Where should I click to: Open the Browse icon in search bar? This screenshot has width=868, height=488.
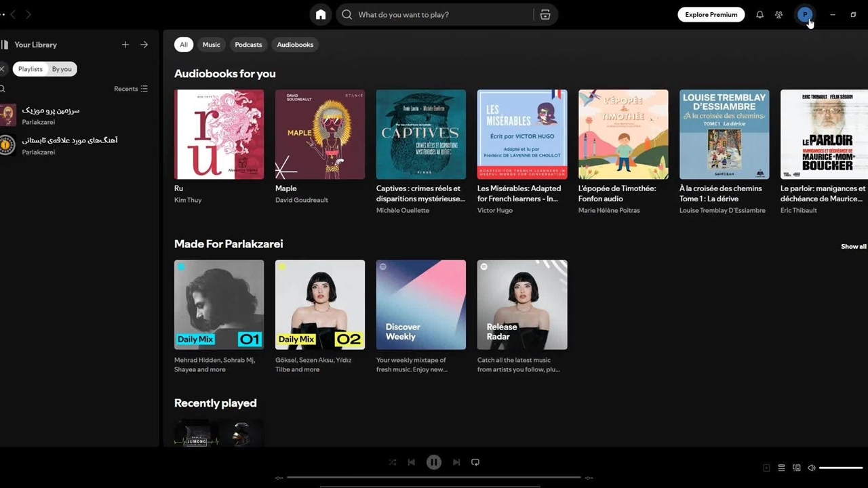click(545, 15)
